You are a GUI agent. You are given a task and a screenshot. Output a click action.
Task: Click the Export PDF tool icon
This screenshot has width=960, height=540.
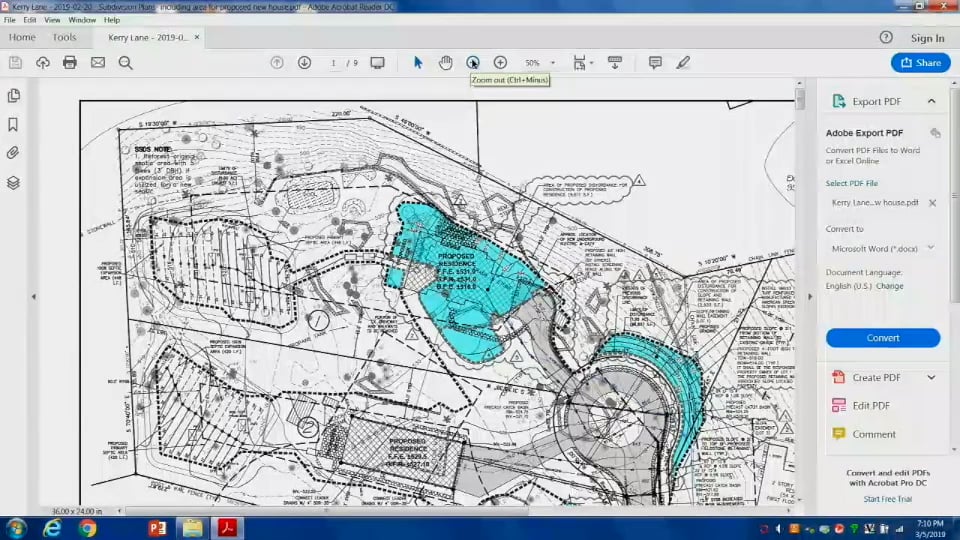click(839, 101)
